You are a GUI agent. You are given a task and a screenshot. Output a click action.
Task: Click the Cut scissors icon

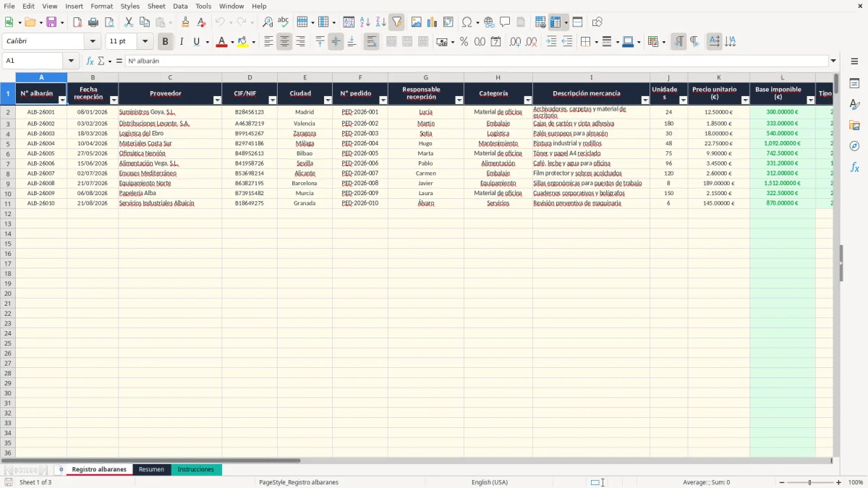129,22
